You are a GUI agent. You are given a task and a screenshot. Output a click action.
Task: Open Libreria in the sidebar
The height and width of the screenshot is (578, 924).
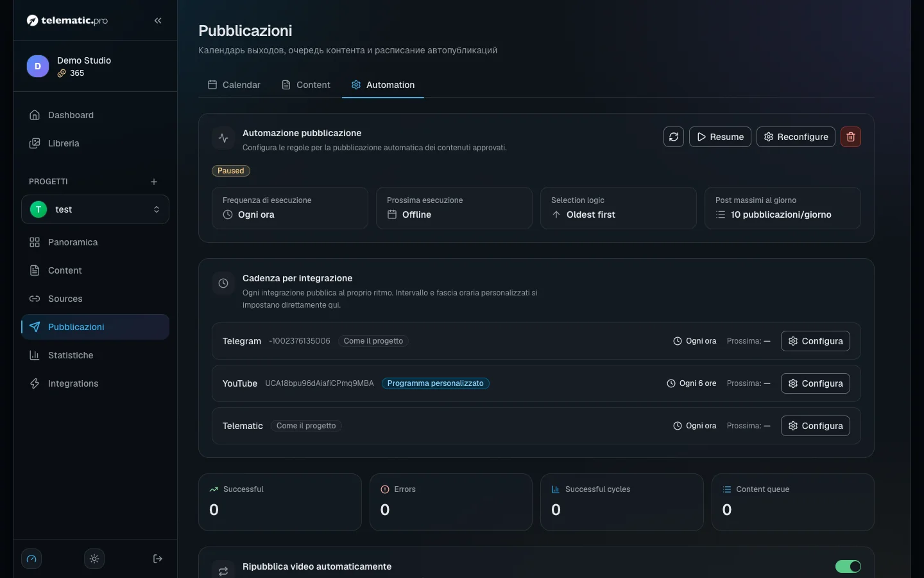point(95,143)
